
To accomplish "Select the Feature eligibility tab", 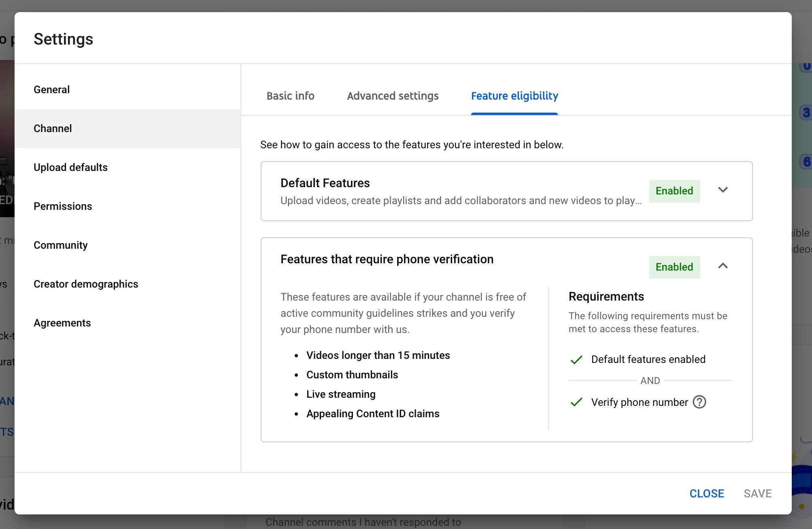I will pyautogui.click(x=514, y=96).
